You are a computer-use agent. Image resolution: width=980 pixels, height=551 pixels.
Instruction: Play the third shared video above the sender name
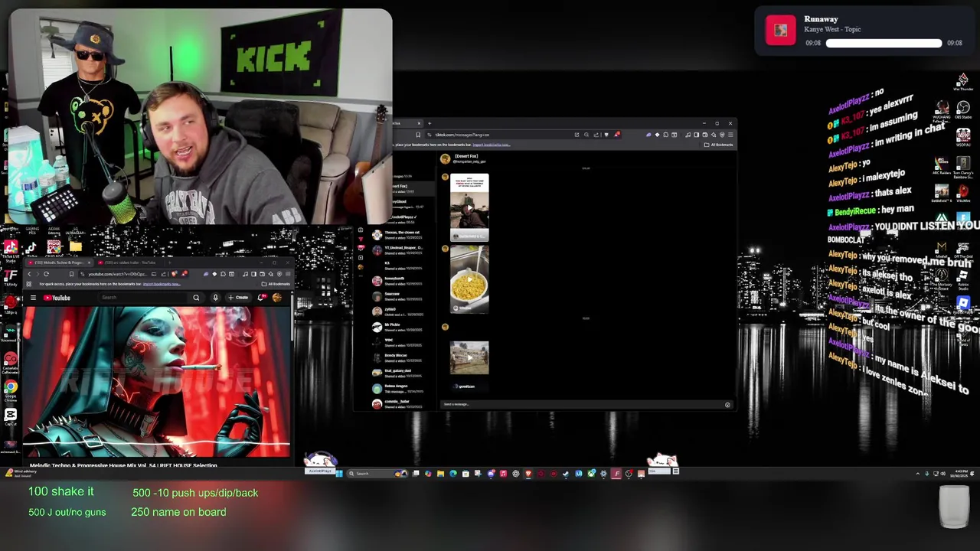469,357
